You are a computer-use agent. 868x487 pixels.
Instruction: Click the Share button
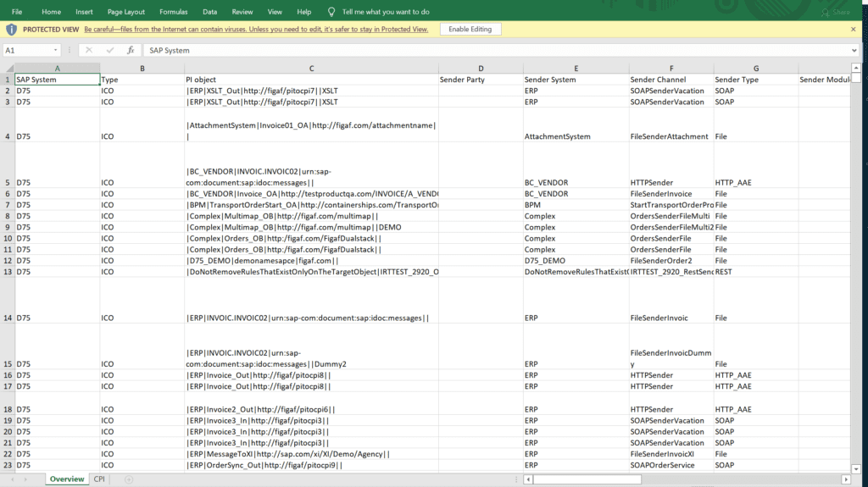[836, 12]
